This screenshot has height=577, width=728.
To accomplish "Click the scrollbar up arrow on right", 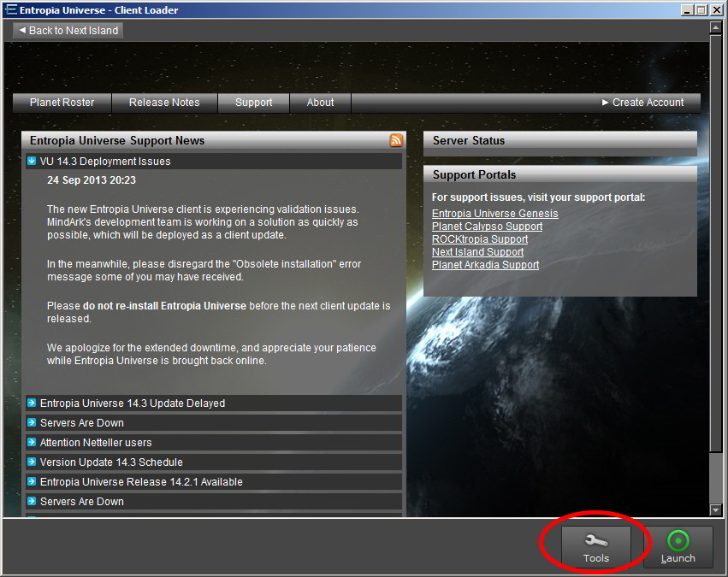I will 716,27.
